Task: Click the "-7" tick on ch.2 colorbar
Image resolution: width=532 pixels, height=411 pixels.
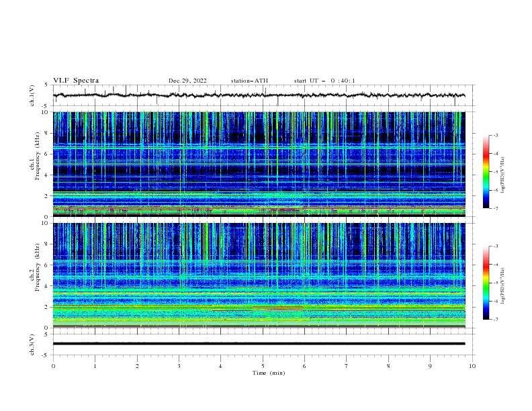Action: (x=496, y=320)
